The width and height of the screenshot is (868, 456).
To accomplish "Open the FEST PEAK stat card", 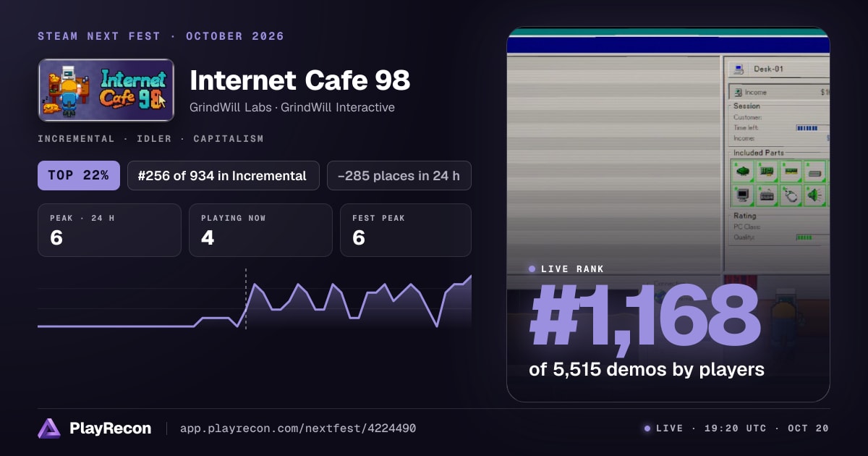I will point(406,230).
